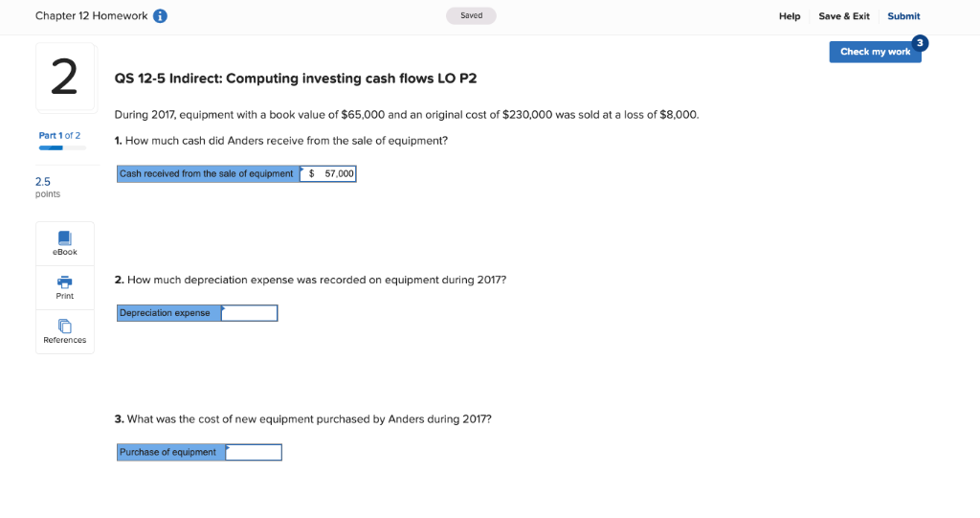980x518 pixels.
Task: Open the eBook icon in sidebar
Action: (x=65, y=237)
